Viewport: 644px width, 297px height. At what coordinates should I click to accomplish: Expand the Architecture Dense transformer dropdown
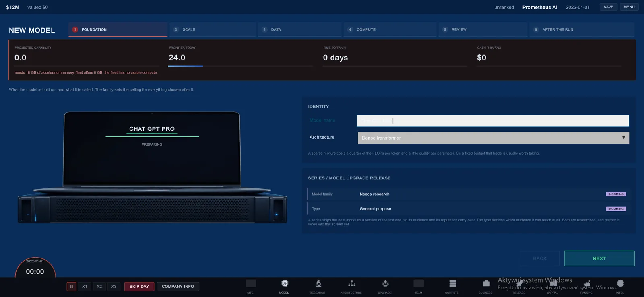tap(493, 138)
